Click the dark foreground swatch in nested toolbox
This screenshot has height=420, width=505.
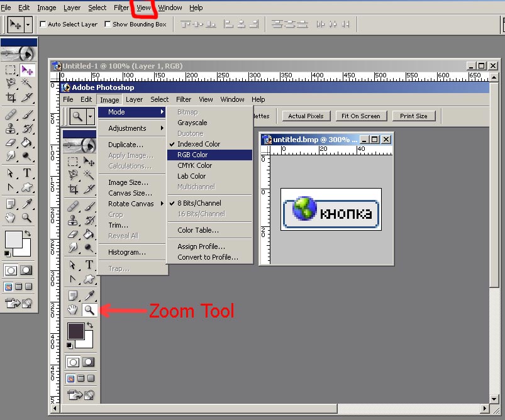[75, 331]
